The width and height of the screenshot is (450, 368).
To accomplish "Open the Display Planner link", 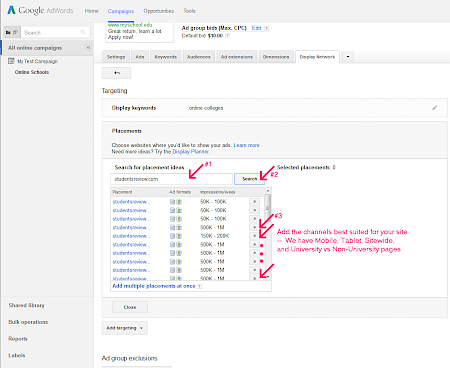I will tap(191, 152).
